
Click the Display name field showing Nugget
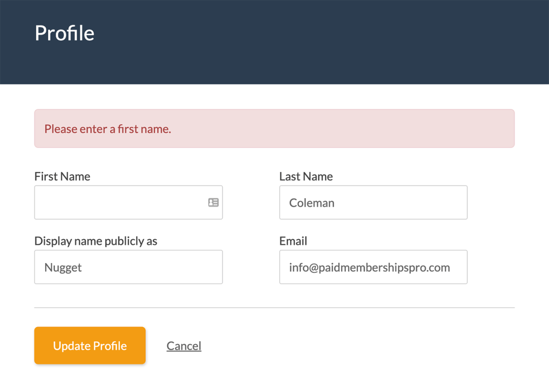[128, 267]
